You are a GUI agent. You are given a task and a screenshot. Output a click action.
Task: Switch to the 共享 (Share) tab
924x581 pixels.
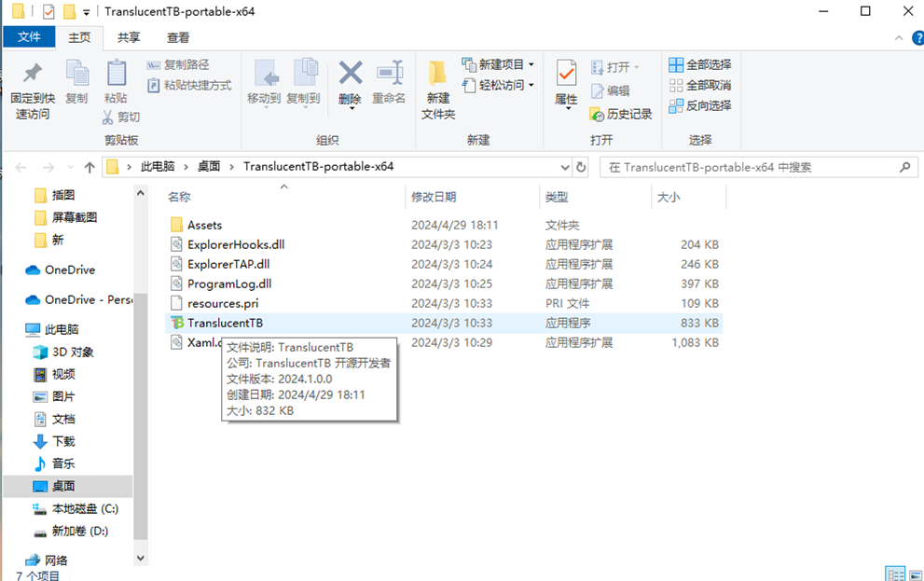[x=129, y=37]
